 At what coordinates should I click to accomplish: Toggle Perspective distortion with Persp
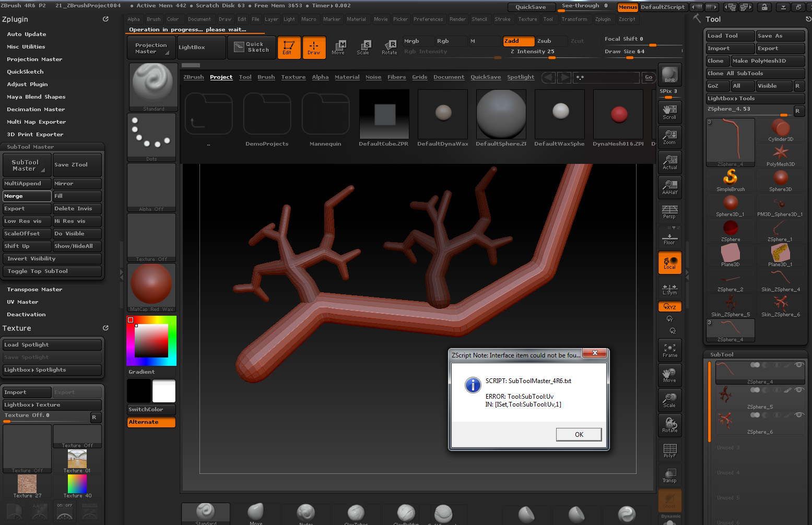(x=669, y=212)
